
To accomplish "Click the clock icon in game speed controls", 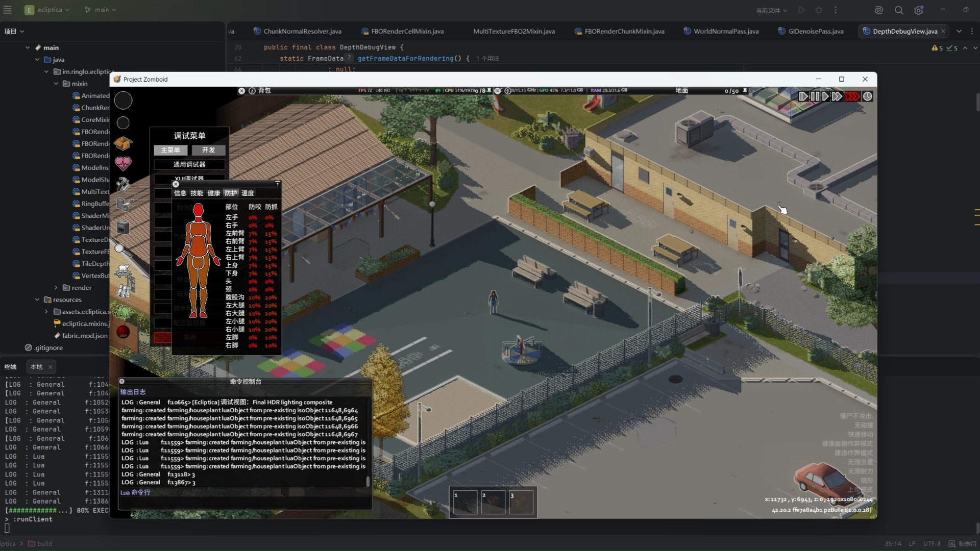I will pos(868,96).
